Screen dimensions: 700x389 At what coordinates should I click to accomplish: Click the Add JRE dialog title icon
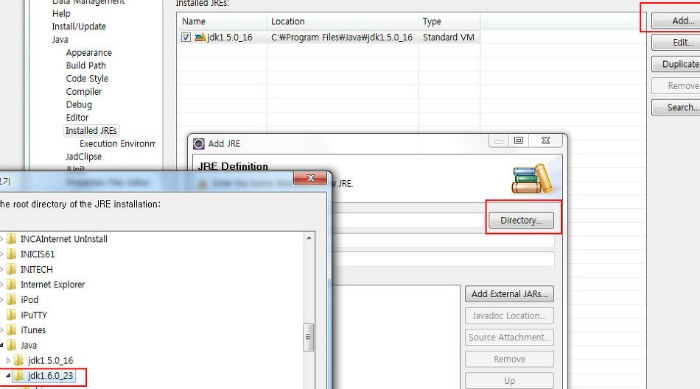[x=199, y=143]
